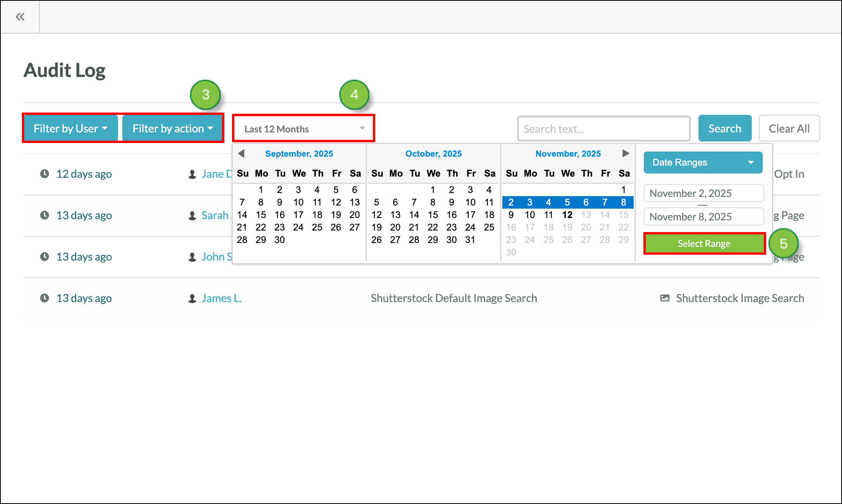
Task: Edit the November 2, 2025 start date field
Action: pos(703,193)
